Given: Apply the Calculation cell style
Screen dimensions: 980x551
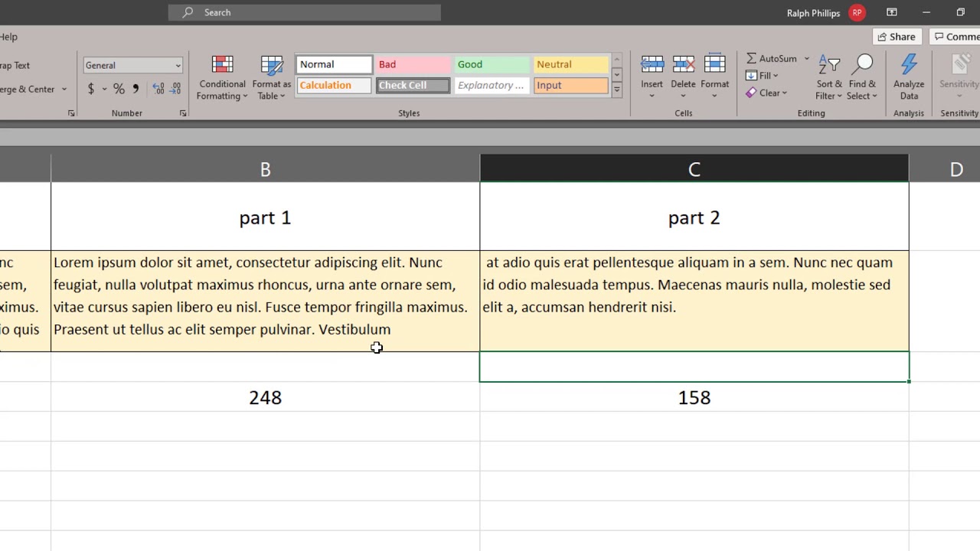Looking at the screenshot, I should pos(334,85).
